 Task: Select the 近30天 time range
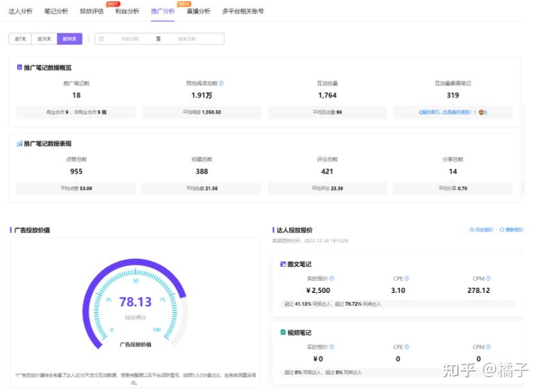click(44, 39)
